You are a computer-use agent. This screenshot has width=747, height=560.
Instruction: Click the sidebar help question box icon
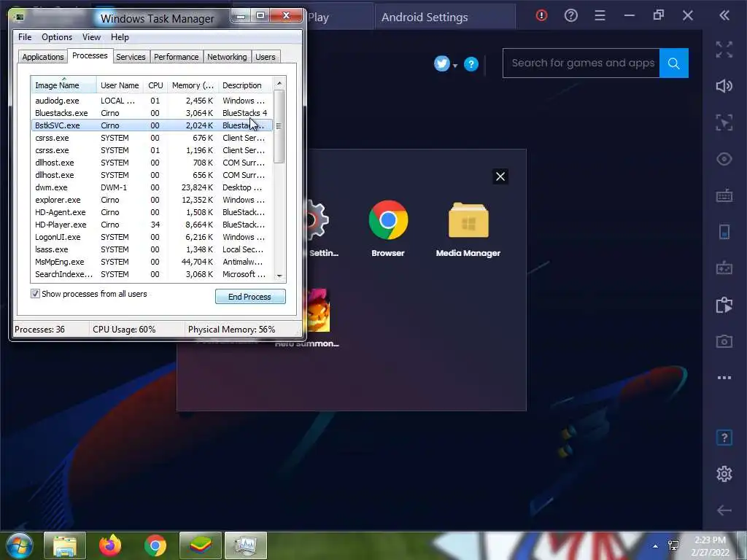724,437
